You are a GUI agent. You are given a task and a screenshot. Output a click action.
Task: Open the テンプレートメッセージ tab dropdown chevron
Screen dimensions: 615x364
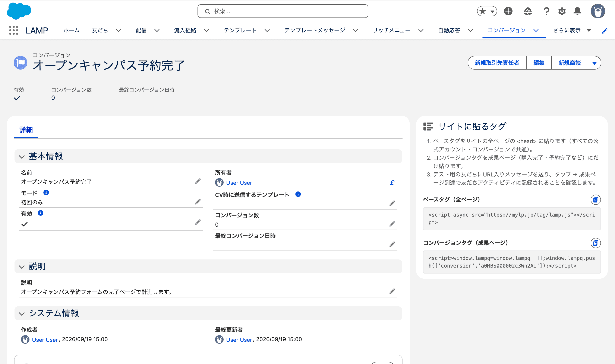355,31
